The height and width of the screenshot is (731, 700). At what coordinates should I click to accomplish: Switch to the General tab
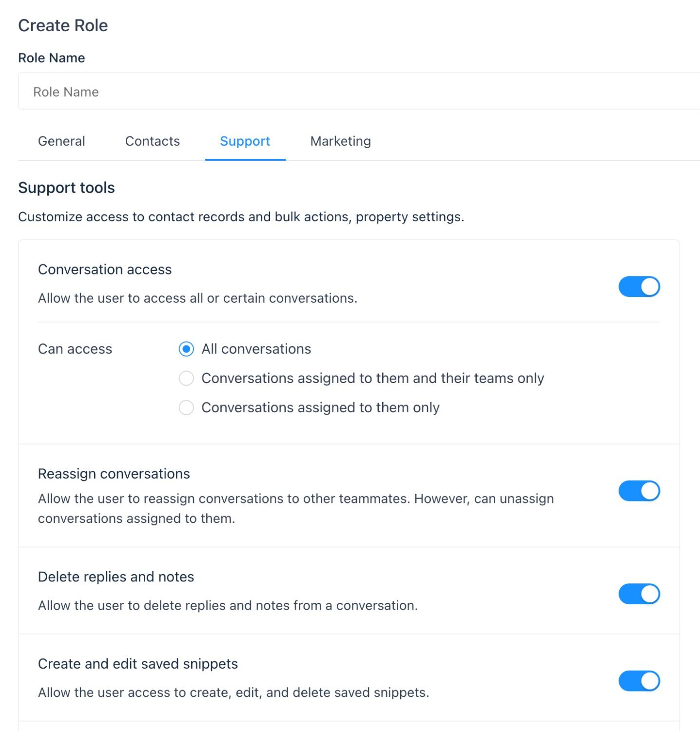click(61, 141)
